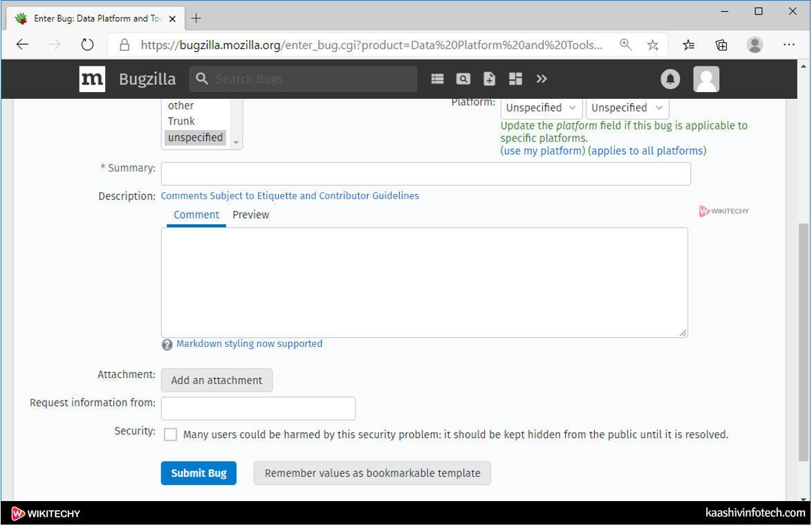Viewport: 812px width, 526px height.
Task: Click the Bugzilla Mozilla logo icon
Action: [x=92, y=79]
